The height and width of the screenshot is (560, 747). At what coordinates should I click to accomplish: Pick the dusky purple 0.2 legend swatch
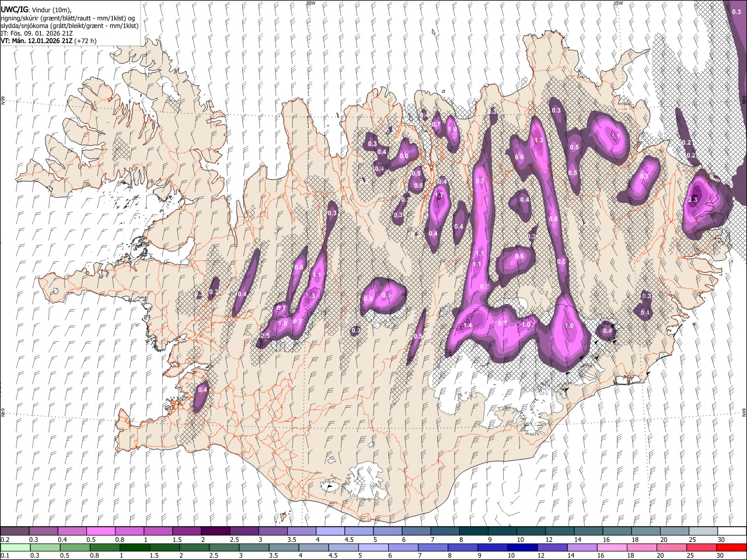point(15,531)
